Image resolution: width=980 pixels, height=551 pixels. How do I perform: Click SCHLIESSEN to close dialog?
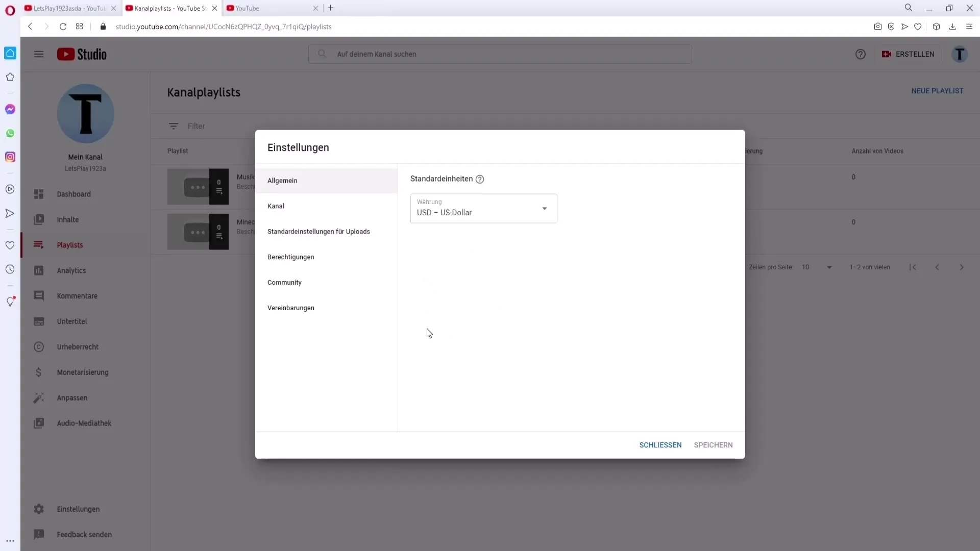coord(660,445)
